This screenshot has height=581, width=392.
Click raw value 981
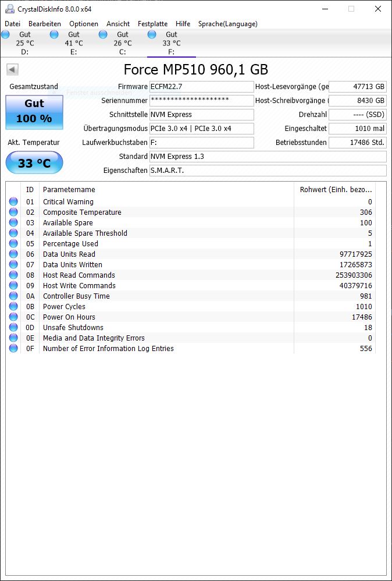[x=366, y=296]
